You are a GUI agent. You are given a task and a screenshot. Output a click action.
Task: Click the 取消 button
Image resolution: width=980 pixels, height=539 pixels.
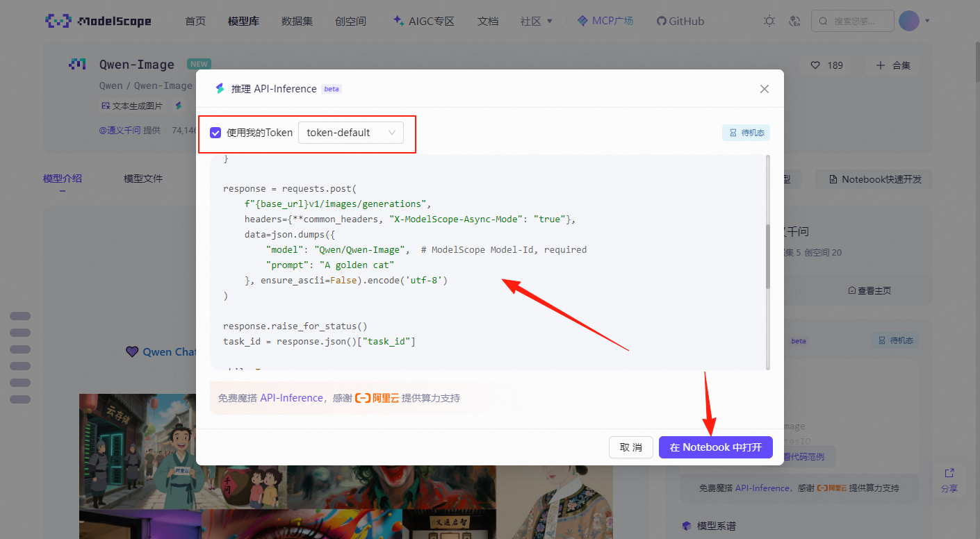[x=631, y=447]
